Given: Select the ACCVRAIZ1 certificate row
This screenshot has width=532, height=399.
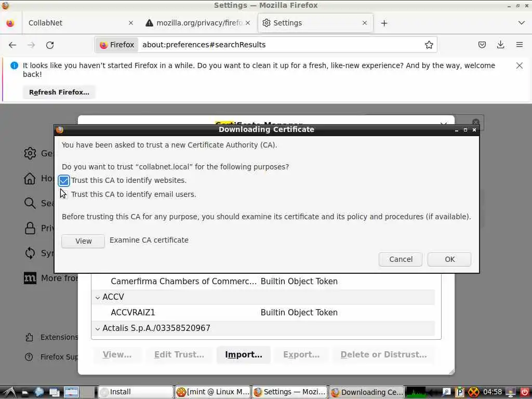Looking at the screenshot, I should pos(263,313).
